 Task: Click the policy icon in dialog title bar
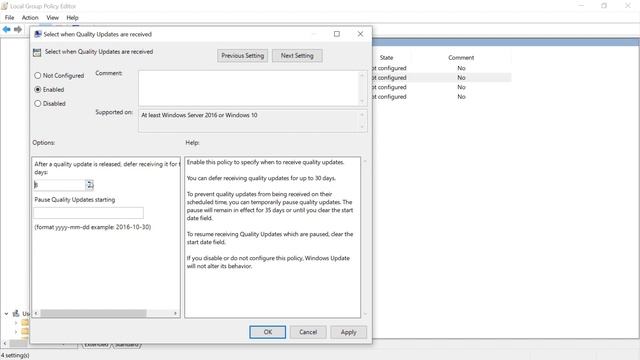(x=38, y=34)
